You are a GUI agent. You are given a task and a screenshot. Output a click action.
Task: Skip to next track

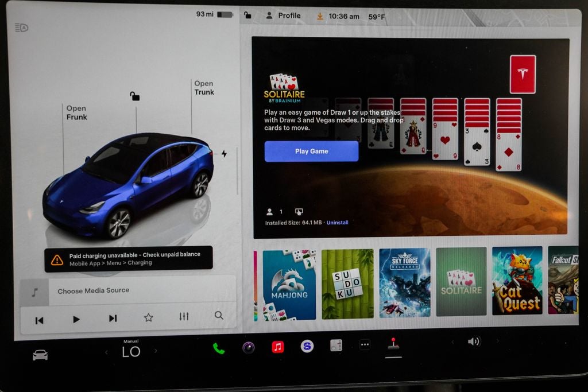tap(113, 318)
